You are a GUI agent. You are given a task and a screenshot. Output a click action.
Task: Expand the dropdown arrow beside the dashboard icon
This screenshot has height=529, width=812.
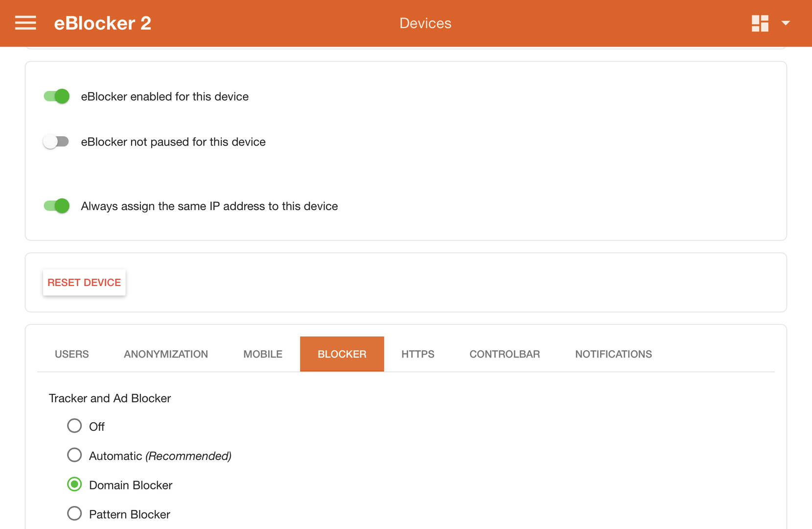pos(786,23)
